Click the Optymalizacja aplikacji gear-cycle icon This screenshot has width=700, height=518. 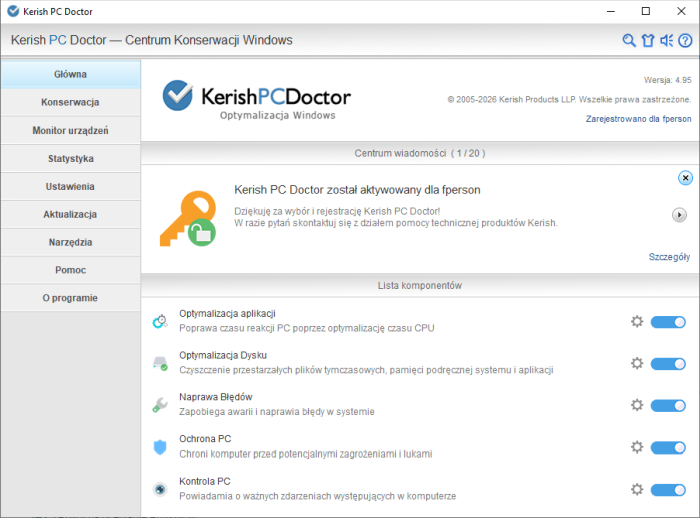click(x=160, y=321)
